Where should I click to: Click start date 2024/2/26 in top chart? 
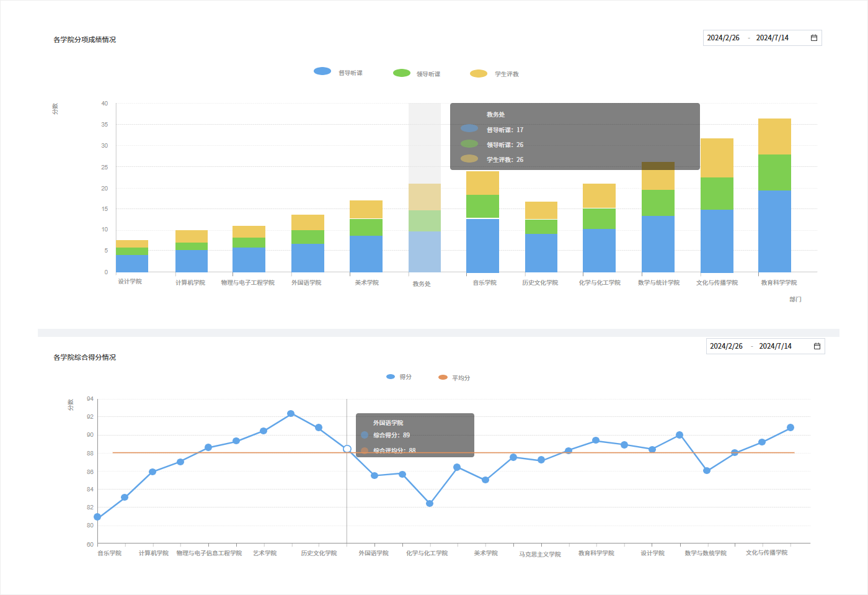tap(723, 38)
